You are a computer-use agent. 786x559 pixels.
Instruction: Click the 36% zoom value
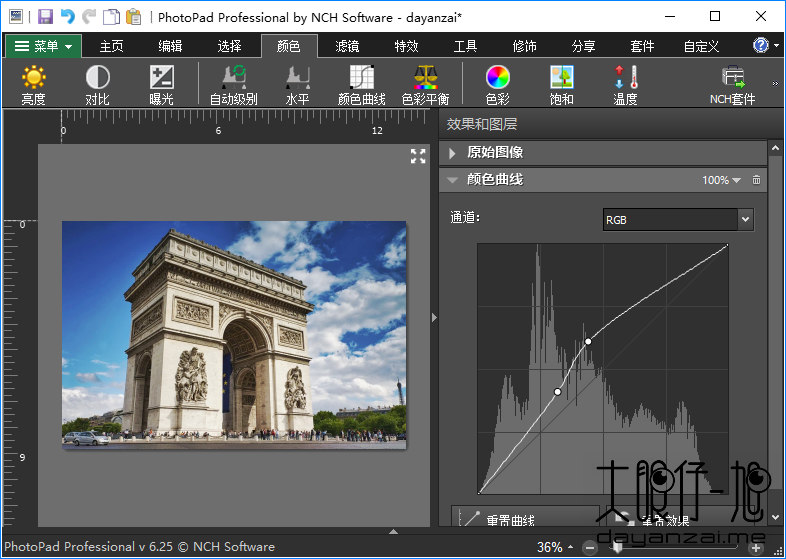pos(549,547)
